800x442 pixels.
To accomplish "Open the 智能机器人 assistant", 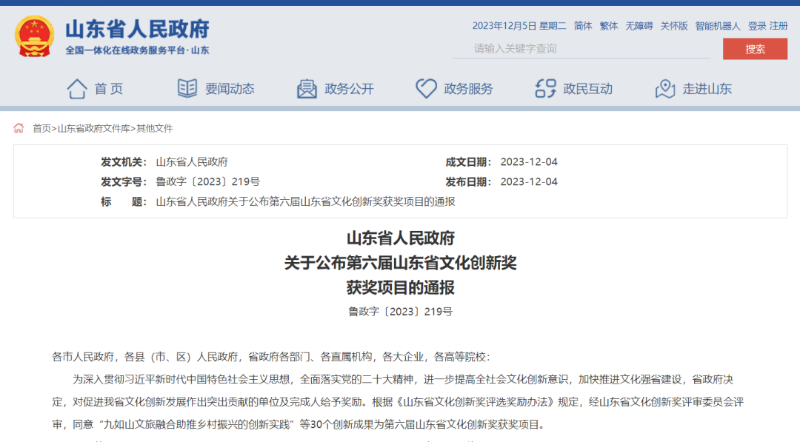I will point(717,26).
